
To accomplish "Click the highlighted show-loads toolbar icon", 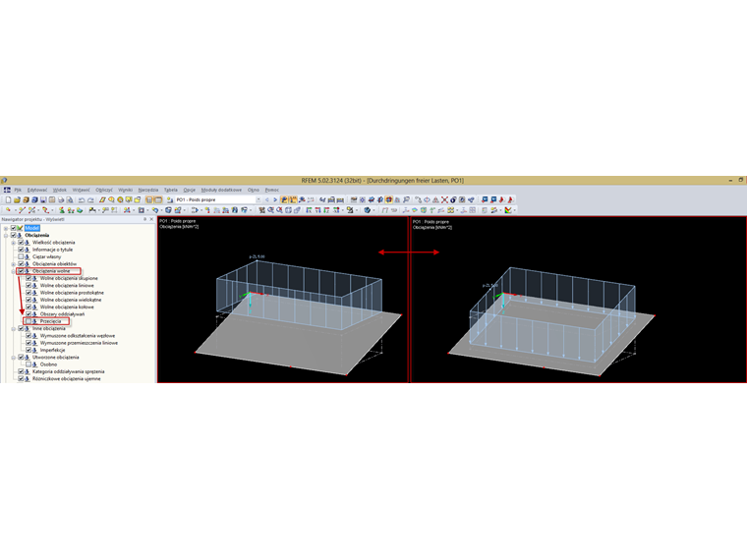I will (284, 200).
